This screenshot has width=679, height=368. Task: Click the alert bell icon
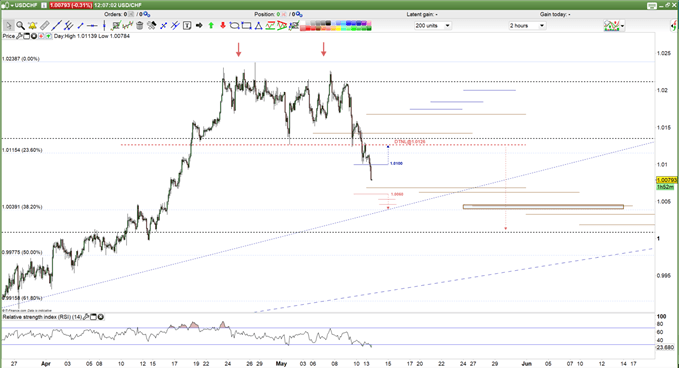pyautogui.click(x=32, y=26)
